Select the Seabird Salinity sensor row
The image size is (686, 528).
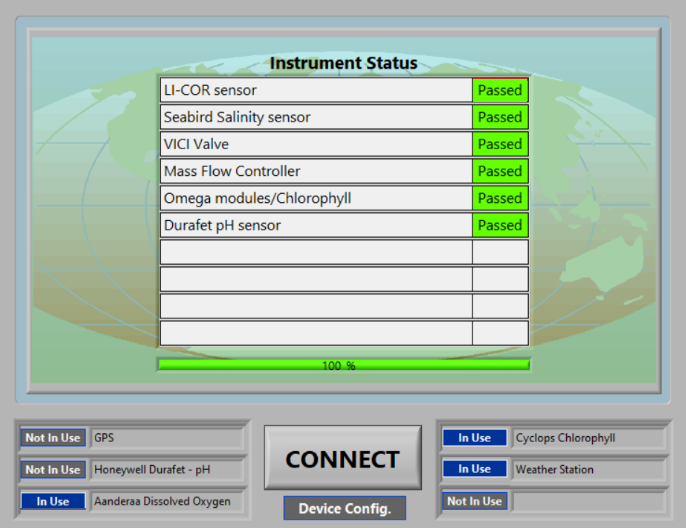click(x=315, y=117)
